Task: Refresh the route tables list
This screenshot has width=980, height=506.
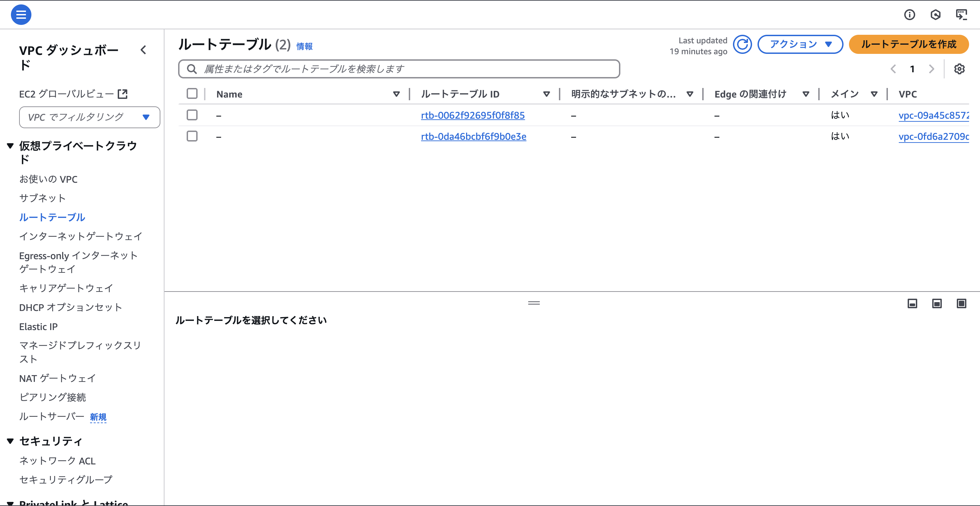Action: coord(742,44)
